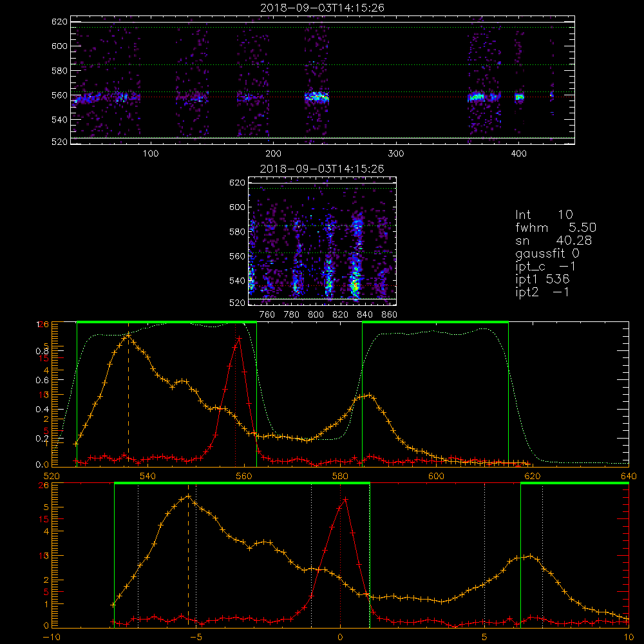Viewport: 644px width, 644px height.
Task: Click the middle plot's 2018-09-03T14:15:26 title
Action: click(x=322, y=169)
